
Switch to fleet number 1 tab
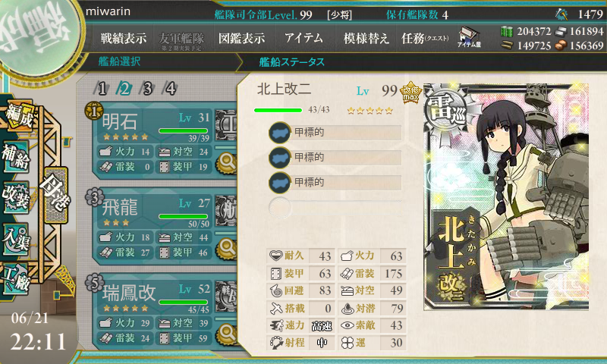[x=101, y=89]
